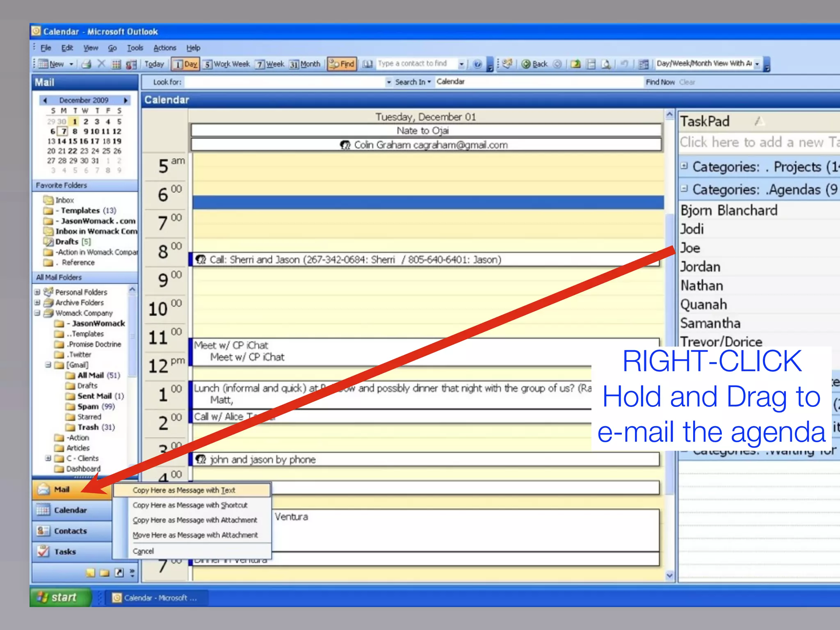Open the Calendar Coloring grid icon

[x=116, y=64]
